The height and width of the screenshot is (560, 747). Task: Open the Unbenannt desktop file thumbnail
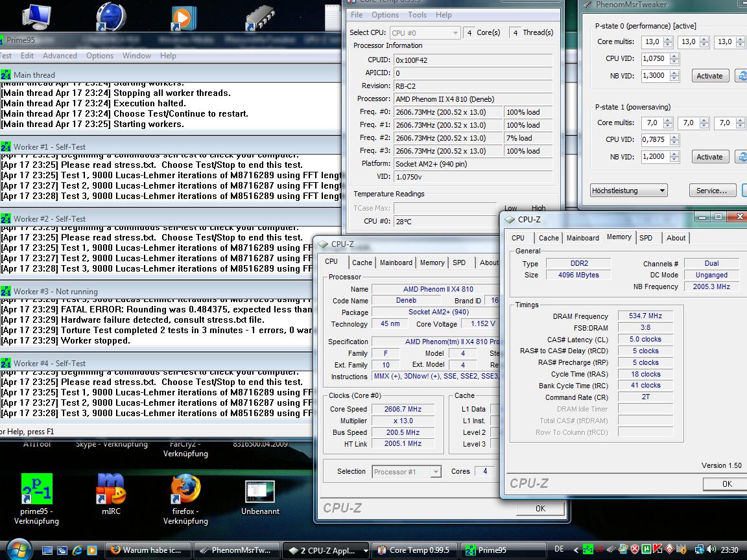pos(259,491)
